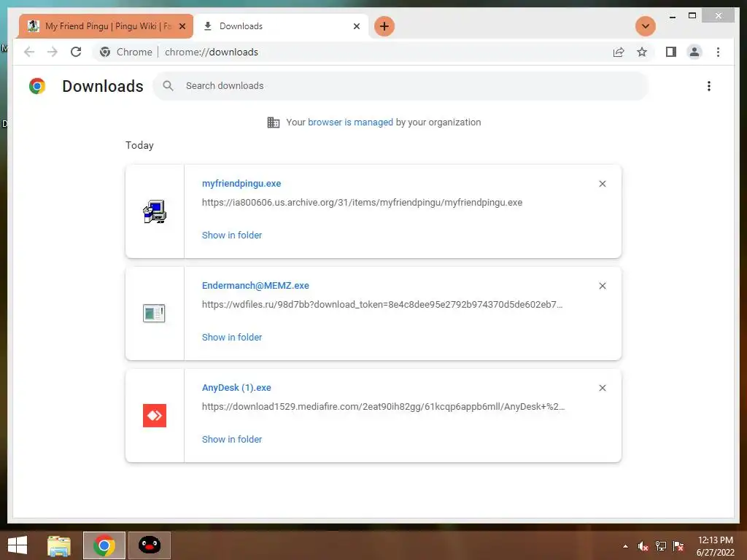Viewport: 747px width, 560px height.
Task: Toggle the Chrome side panel
Action: coord(671,52)
